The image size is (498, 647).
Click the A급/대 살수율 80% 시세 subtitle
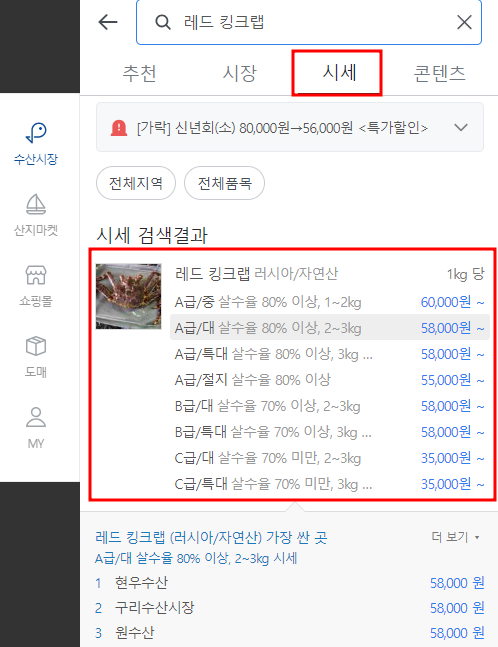196,558
